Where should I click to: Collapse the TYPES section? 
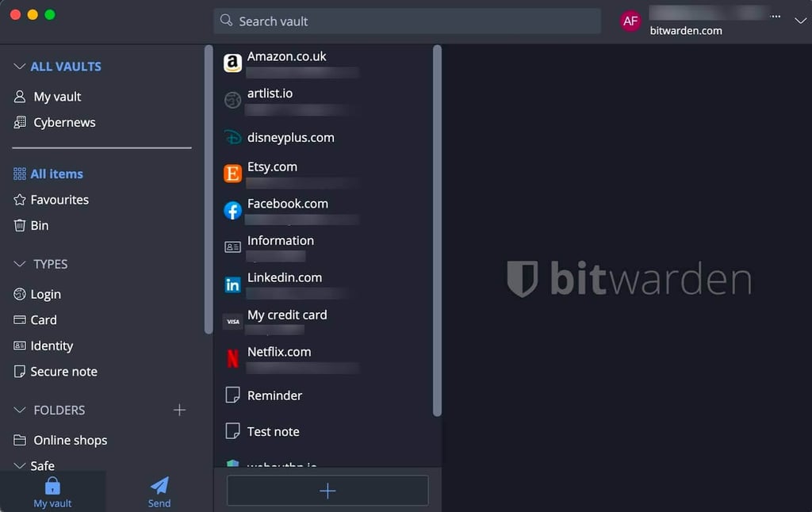20,264
